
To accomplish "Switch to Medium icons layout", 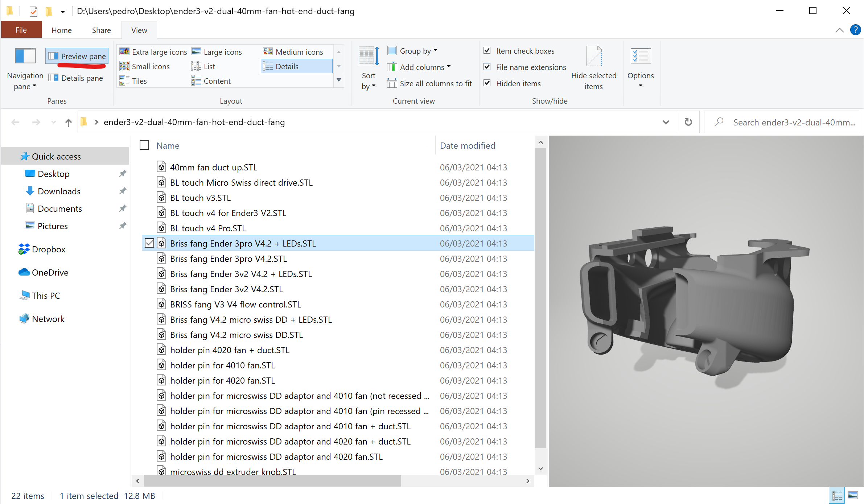I will coord(293,52).
